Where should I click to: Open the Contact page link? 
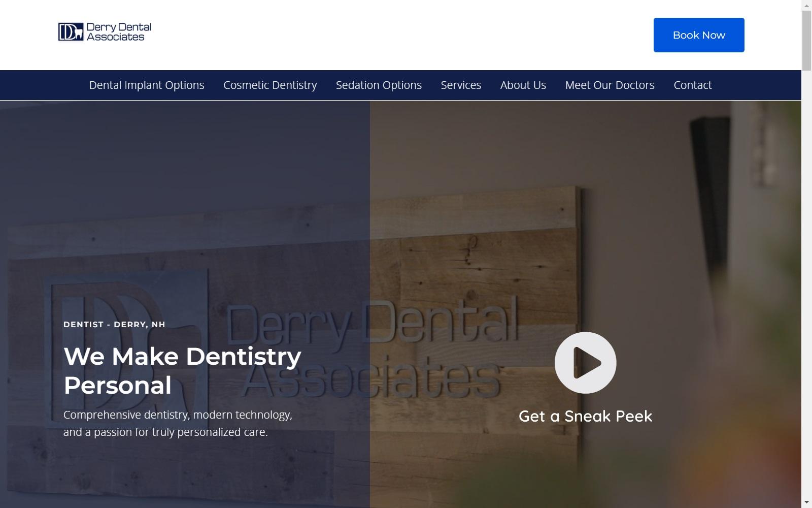coord(693,85)
